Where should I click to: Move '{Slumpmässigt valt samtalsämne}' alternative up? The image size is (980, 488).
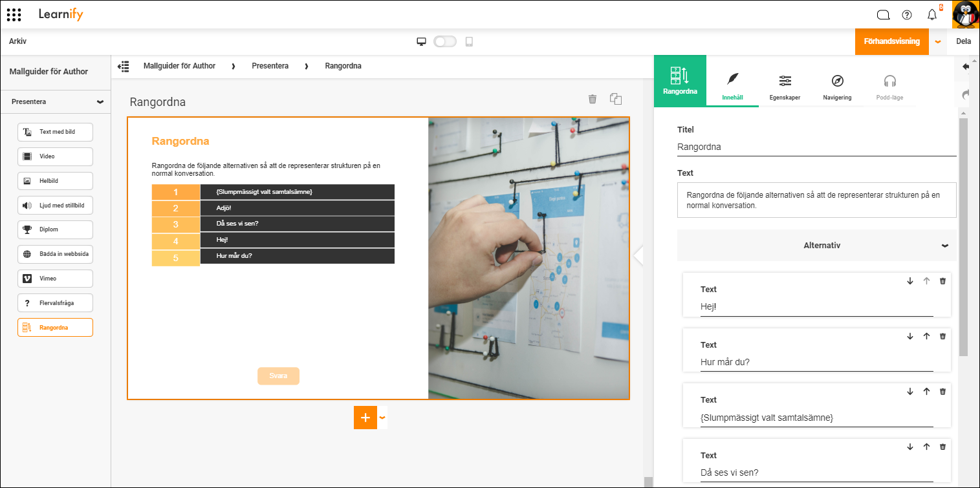(926, 392)
